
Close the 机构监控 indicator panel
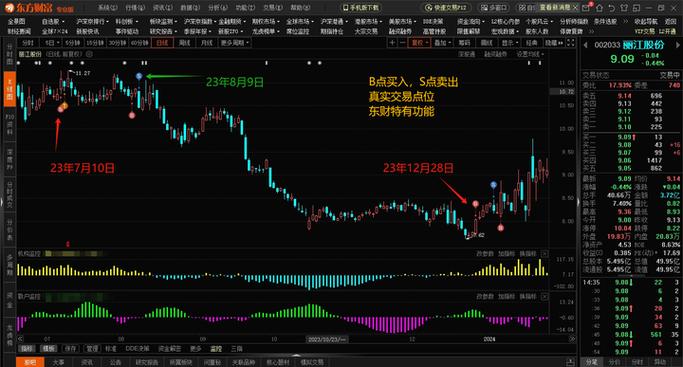(x=544, y=253)
